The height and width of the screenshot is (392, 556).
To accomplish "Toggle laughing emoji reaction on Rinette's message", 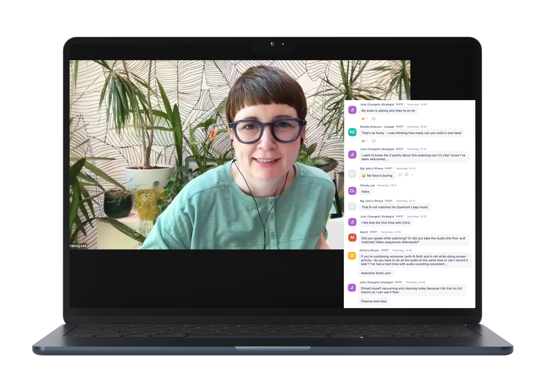I will 365,141.
